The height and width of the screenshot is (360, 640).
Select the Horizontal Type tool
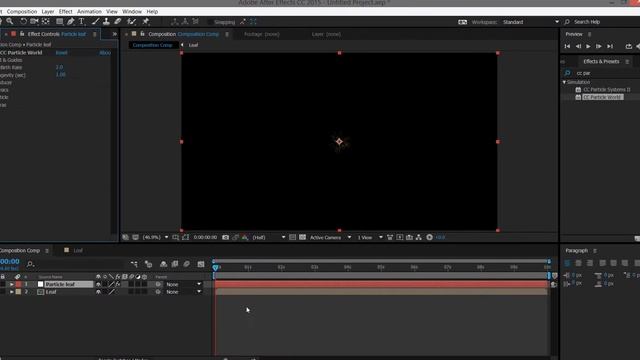82,21
